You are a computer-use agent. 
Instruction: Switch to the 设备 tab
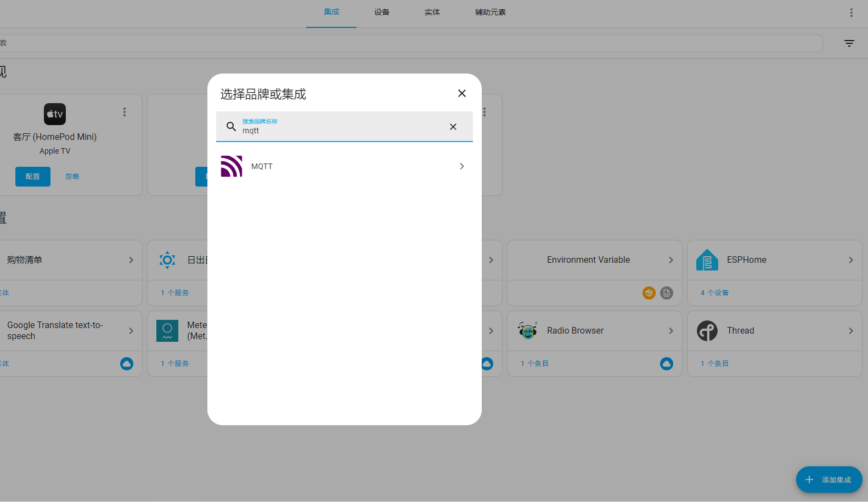382,12
